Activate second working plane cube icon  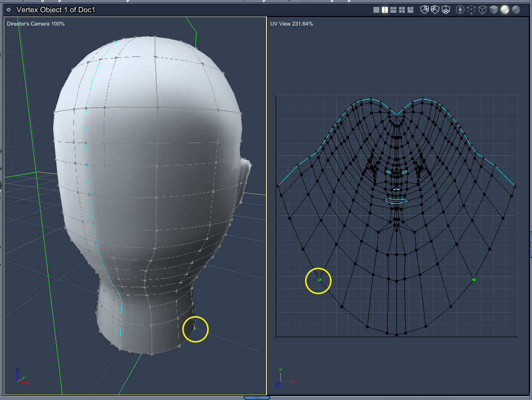click(435, 10)
